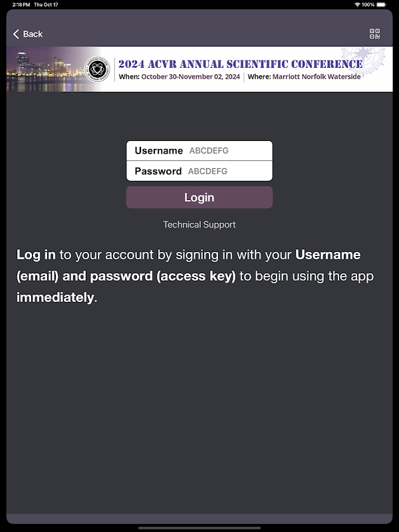Tap the purple Login button
This screenshot has height=532, width=399.
click(x=199, y=198)
